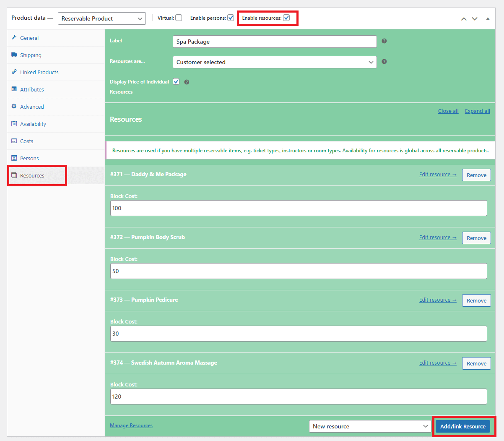Screen dimensions: 504x441
Task: Disable the Enable persons checkbox
Action: [231, 18]
